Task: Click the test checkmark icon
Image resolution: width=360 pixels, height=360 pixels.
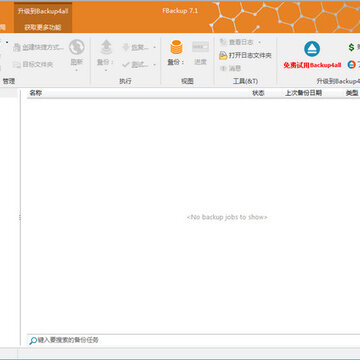Action: 126,64
